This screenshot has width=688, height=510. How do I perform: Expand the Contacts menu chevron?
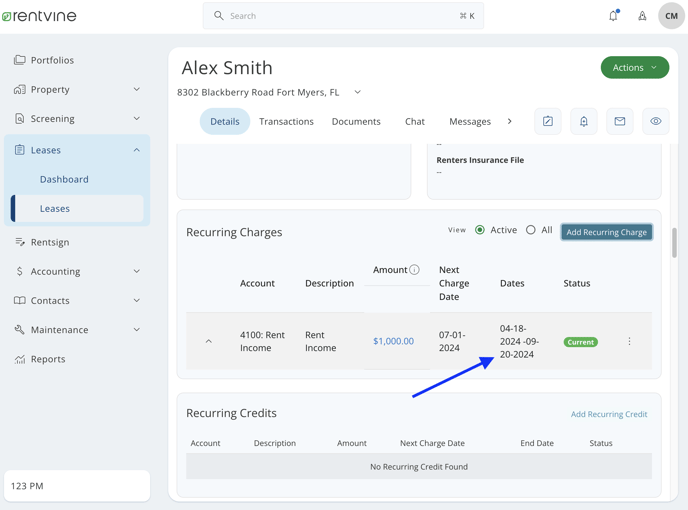click(137, 300)
